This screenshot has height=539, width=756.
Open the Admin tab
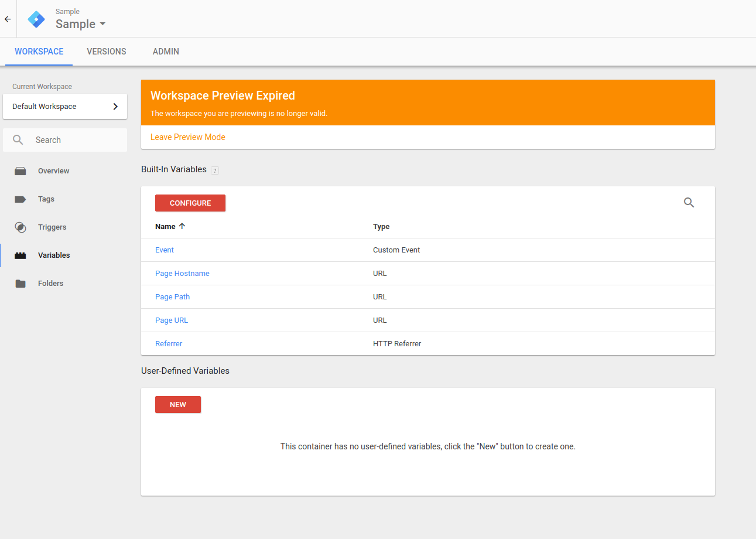click(x=166, y=52)
